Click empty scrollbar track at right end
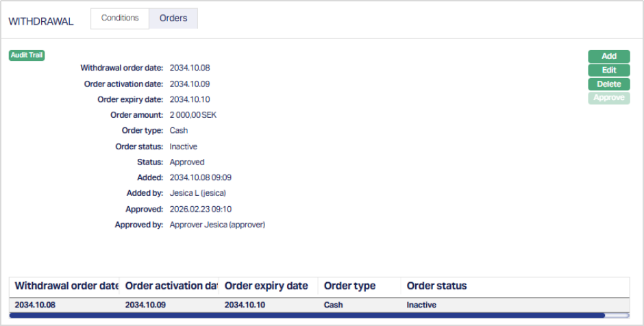Image resolution: width=644 pixels, height=326 pixels. pyautogui.click(x=617, y=316)
